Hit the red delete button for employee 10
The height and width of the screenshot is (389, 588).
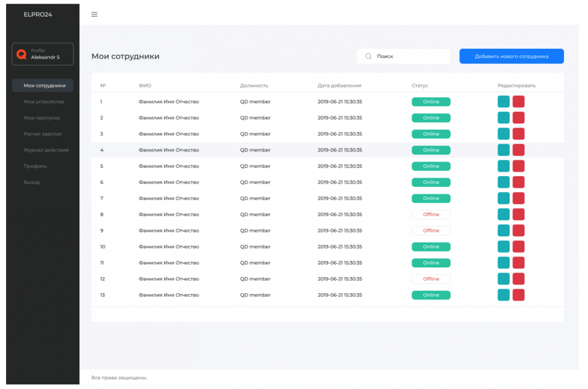(518, 247)
